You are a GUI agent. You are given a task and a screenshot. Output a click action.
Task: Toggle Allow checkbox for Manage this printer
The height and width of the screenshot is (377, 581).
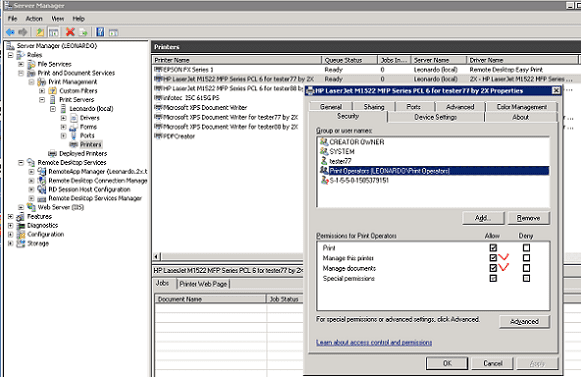[x=493, y=258]
